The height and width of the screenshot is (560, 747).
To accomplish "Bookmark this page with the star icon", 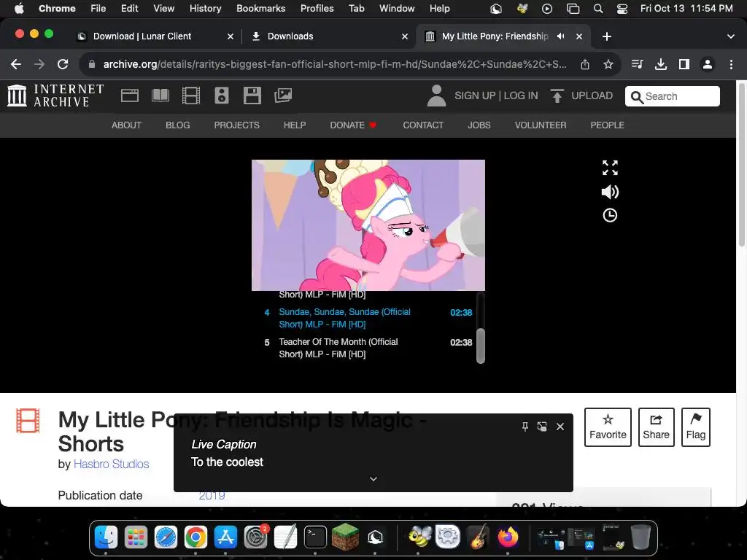I will 608,64.
